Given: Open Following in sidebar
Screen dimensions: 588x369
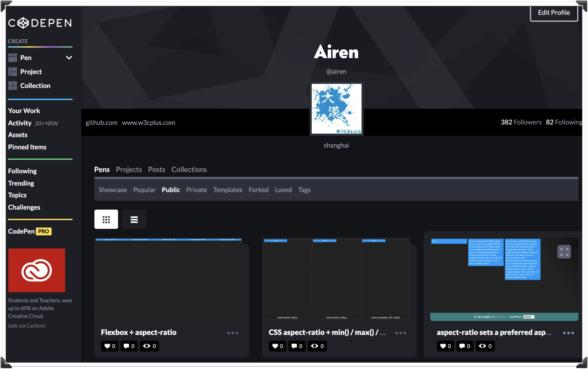Looking at the screenshot, I should click(22, 171).
